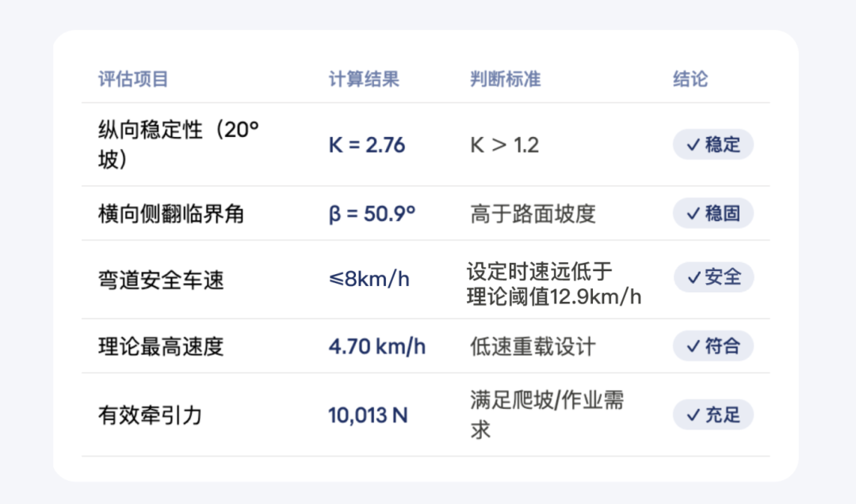Click the β = 50.9° result value
856x504 pixels.
(x=372, y=214)
